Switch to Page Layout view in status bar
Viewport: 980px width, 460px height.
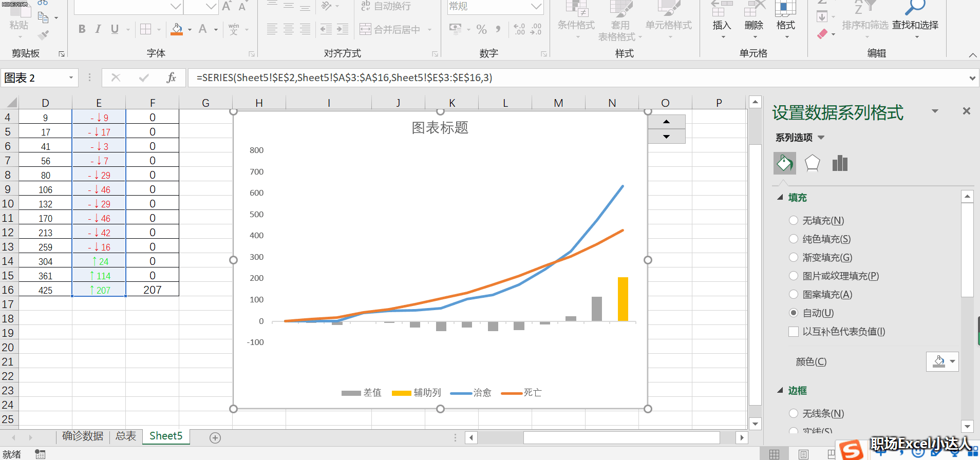[x=803, y=454]
